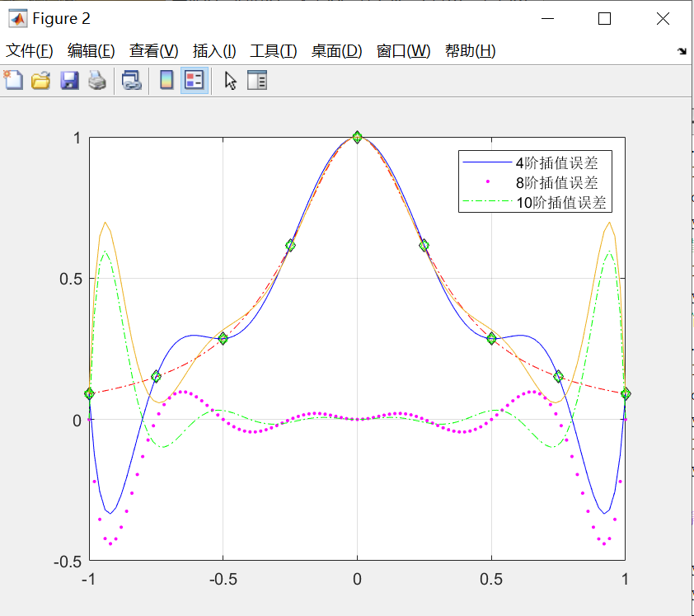Open the 文件(F) menu

29,51
